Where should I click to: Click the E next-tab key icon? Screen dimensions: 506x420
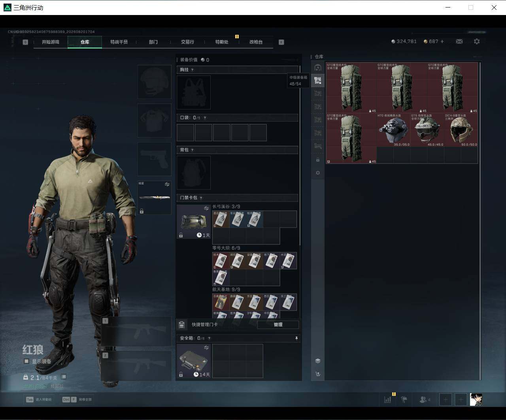pos(281,42)
